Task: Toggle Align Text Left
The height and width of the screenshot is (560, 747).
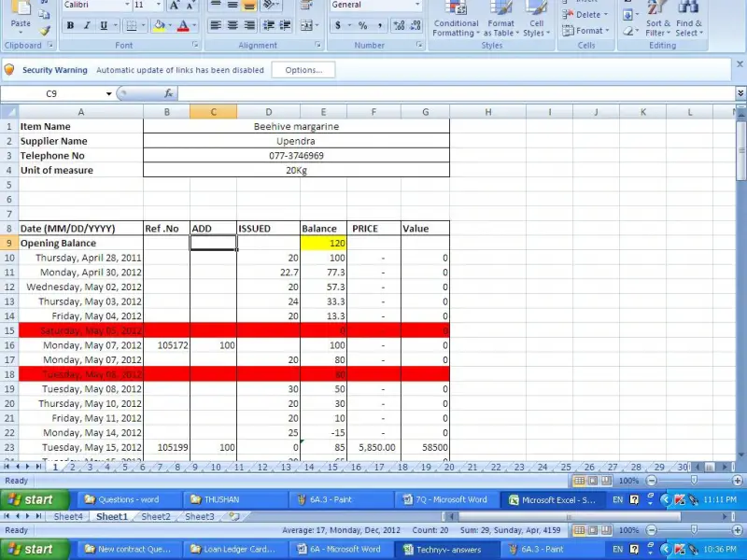Action: pyautogui.click(x=216, y=25)
